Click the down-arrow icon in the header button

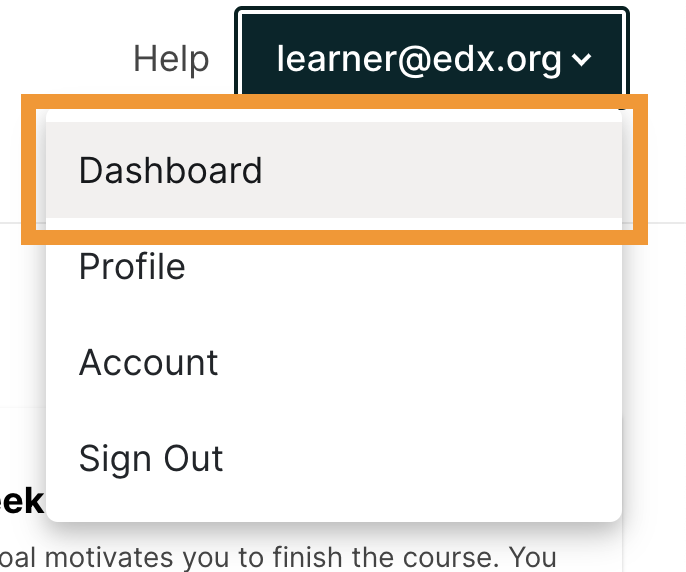click(x=582, y=61)
